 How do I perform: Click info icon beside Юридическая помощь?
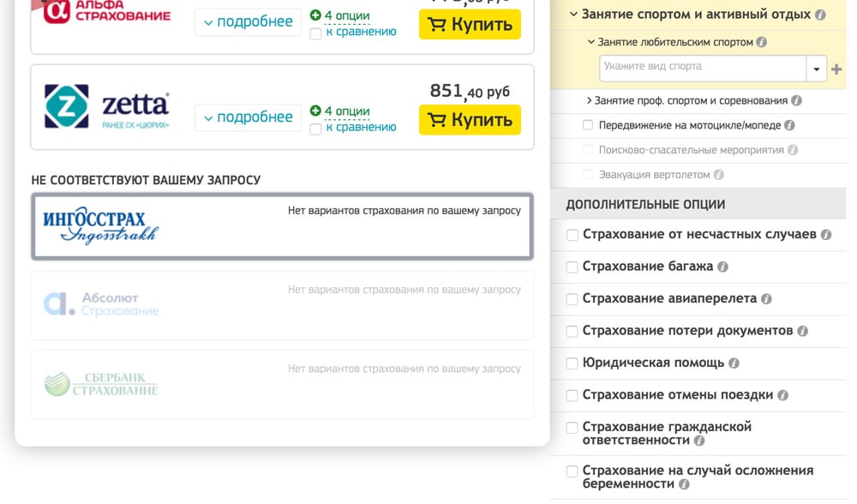click(x=734, y=363)
